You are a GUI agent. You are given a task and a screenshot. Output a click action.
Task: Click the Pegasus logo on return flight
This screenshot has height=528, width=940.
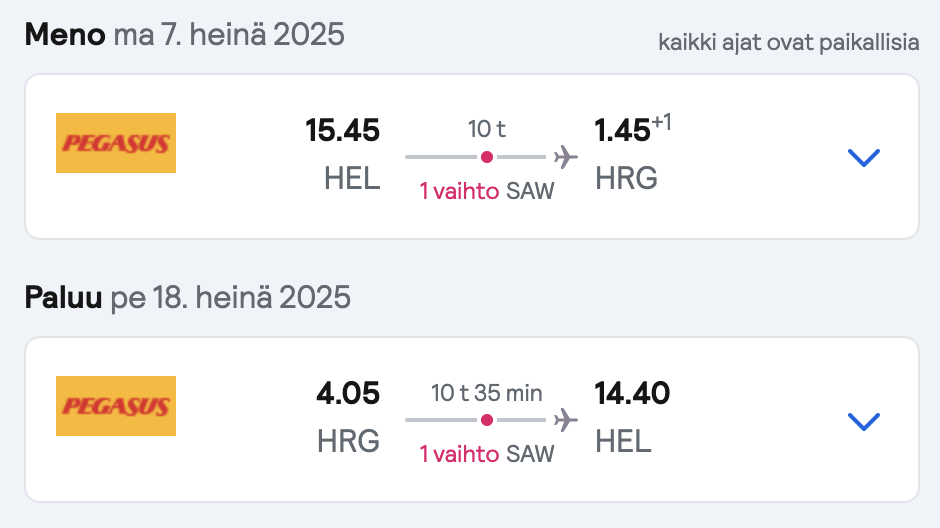coord(116,406)
